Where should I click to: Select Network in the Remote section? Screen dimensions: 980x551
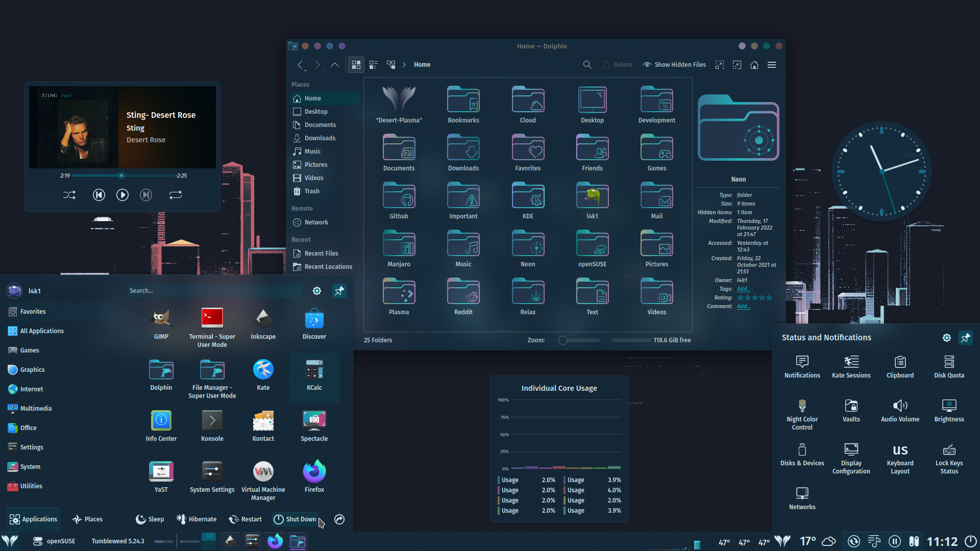tap(325, 222)
